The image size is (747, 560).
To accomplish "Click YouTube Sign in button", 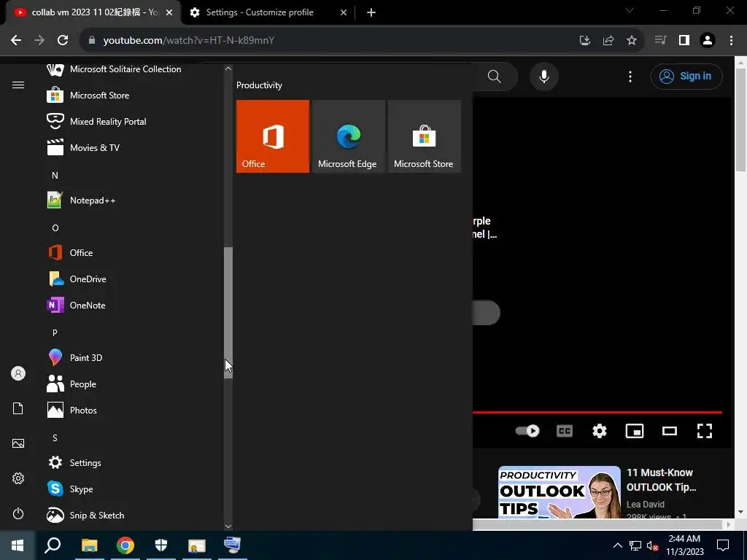I will coord(686,76).
